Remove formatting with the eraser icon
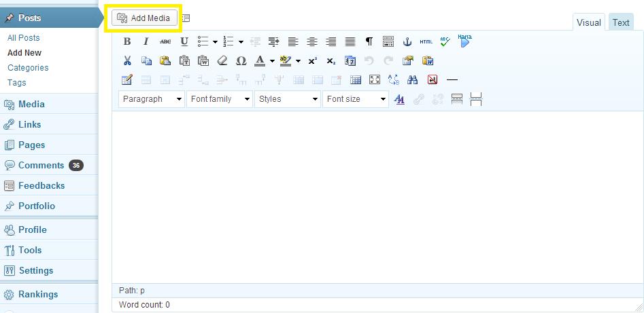 pyautogui.click(x=222, y=60)
